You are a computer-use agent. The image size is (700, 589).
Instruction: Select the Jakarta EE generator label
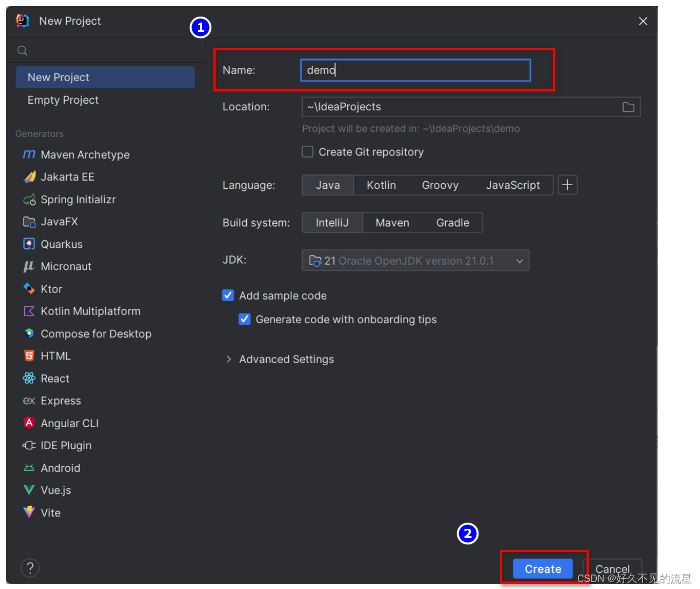coord(68,176)
